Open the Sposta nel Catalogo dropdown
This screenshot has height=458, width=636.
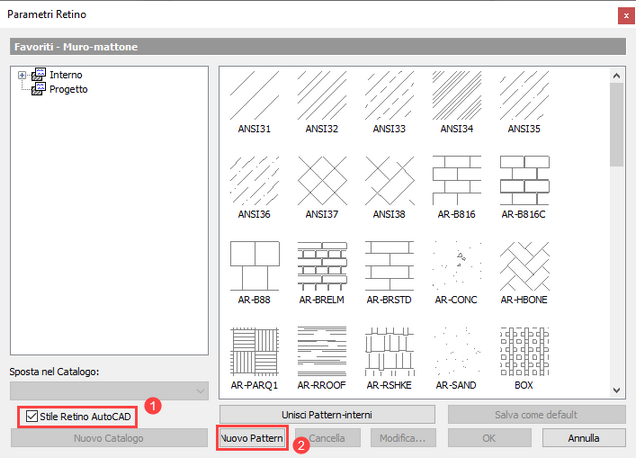click(x=110, y=391)
